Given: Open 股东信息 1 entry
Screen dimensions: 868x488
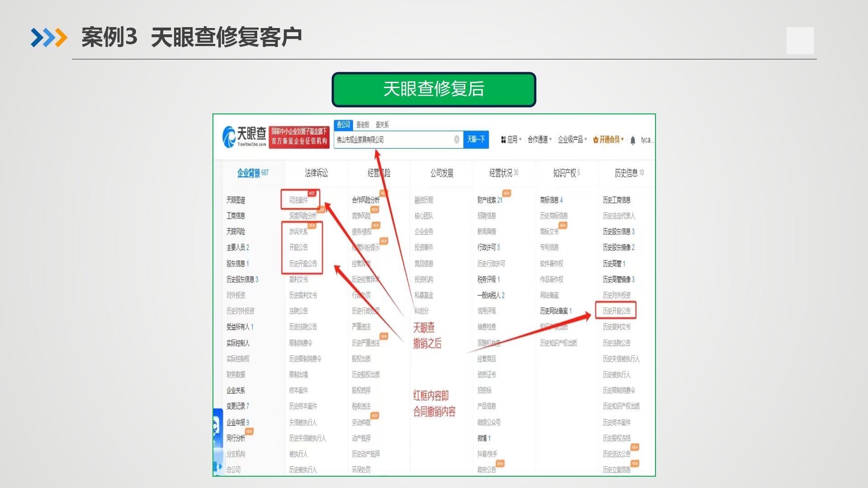Looking at the screenshot, I should (238, 264).
